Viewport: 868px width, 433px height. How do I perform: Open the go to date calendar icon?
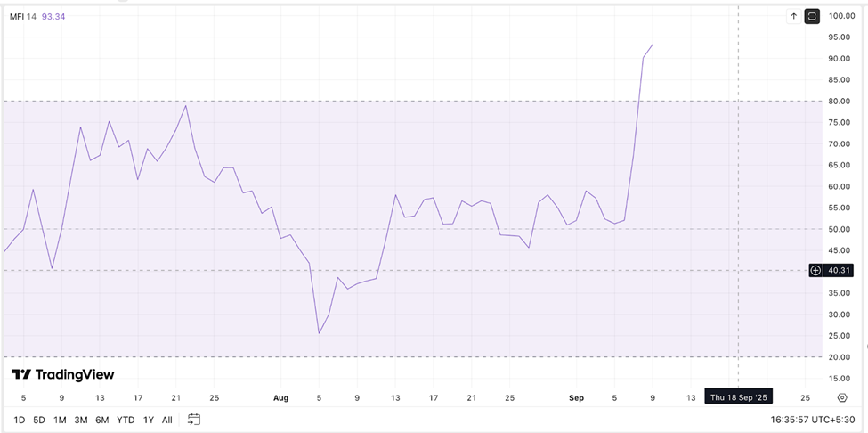pos(194,419)
